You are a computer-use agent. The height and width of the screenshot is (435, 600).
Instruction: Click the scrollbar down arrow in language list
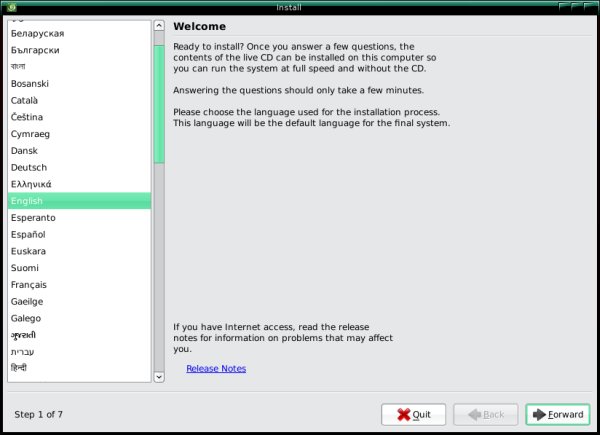click(x=159, y=377)
